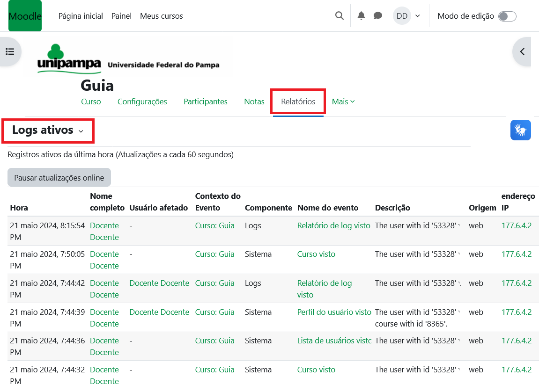
Task: Click the Guia course title
Action: [97, 86]
